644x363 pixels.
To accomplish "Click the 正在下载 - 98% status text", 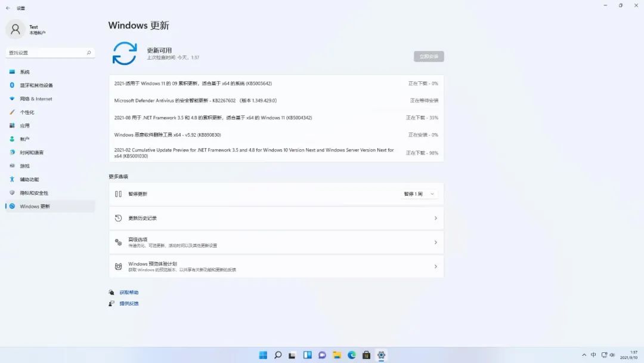I will point(422,153).
